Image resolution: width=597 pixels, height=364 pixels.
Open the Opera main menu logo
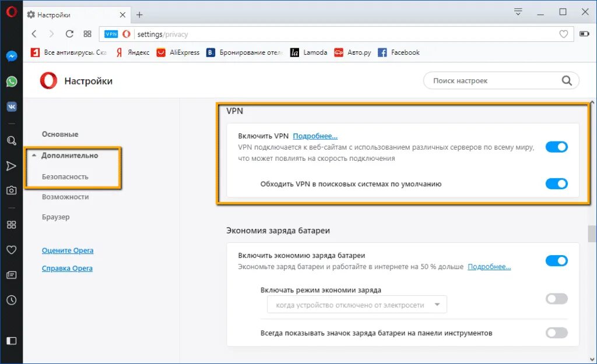pyautogui.click(x=12, y=12)
